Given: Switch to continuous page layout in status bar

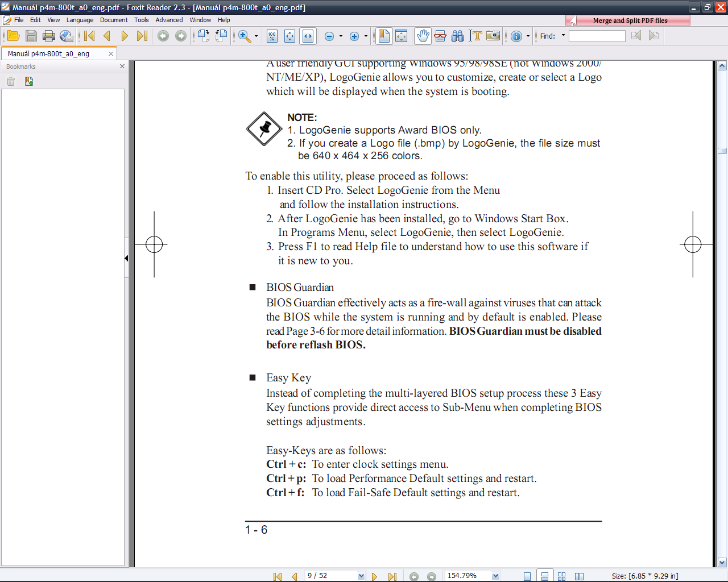Looking at the screenshot, I should tap(545, 576).
